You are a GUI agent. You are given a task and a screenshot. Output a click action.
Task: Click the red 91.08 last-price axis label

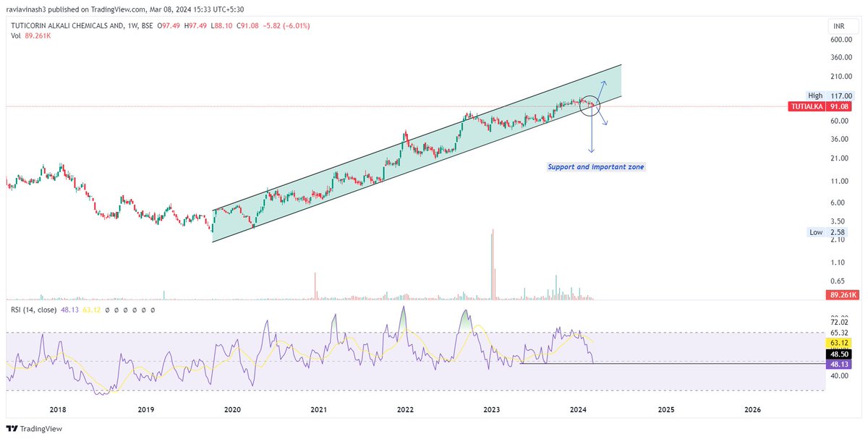[841, 106]
